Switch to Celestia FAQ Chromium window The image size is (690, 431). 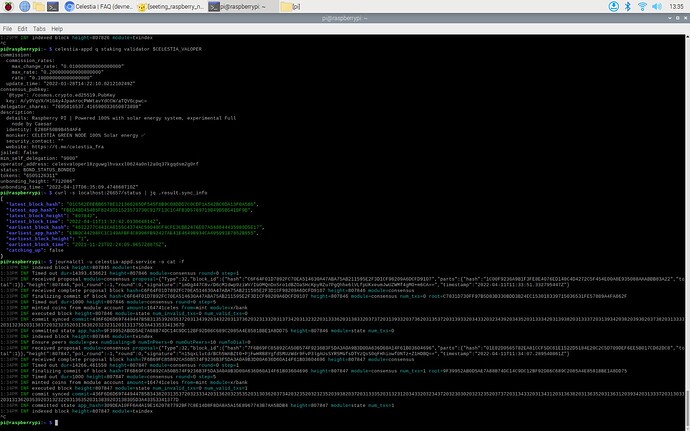(x=98, y=7)
